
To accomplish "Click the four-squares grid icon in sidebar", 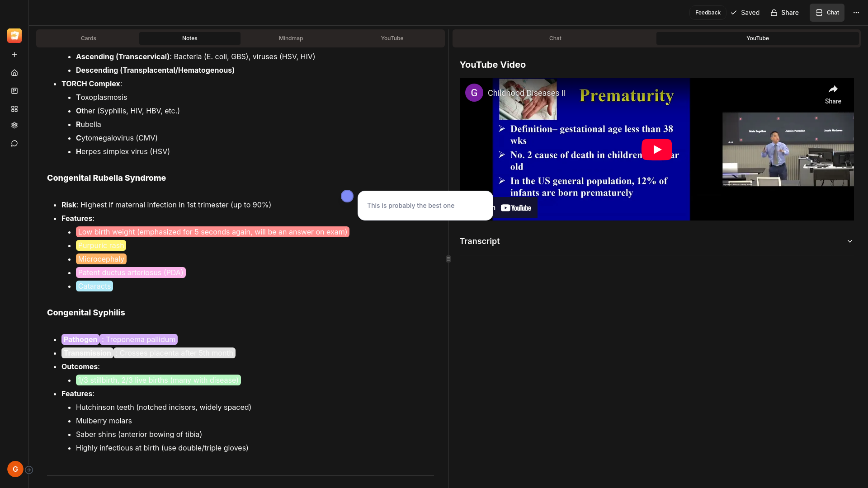I will pyautogui.click(x=14, y=109).
